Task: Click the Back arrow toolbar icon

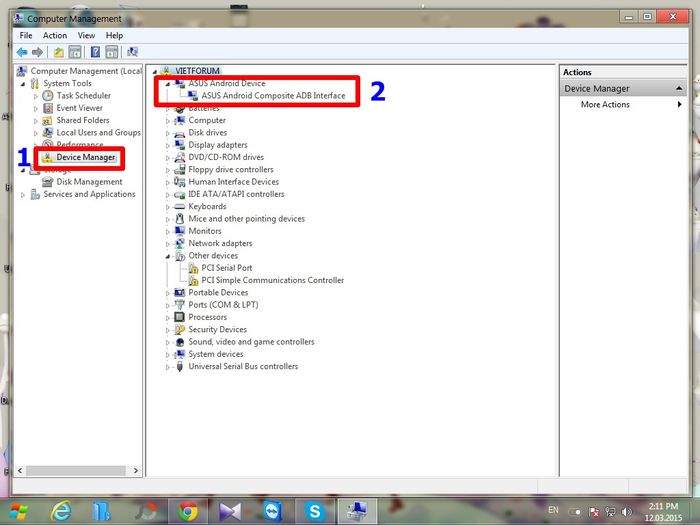Action: (22, 52)
